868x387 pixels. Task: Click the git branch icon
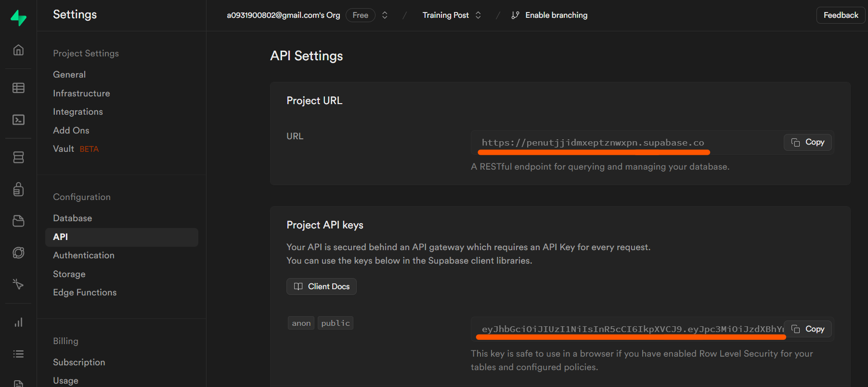pos(515,15)
